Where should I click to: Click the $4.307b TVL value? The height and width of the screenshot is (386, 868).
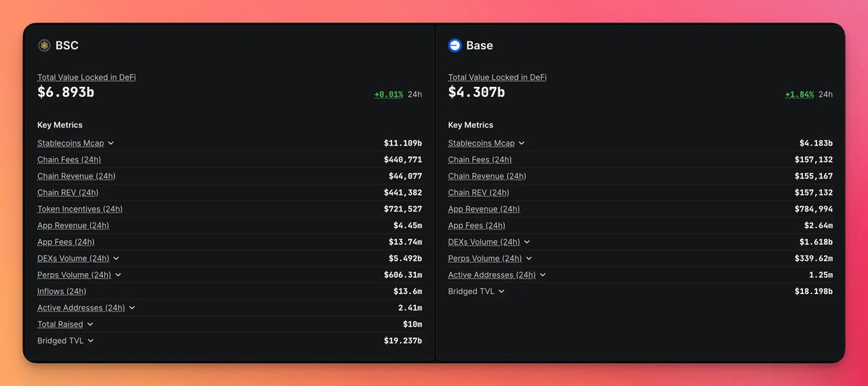pyautogui.click(x=477, y=93)
